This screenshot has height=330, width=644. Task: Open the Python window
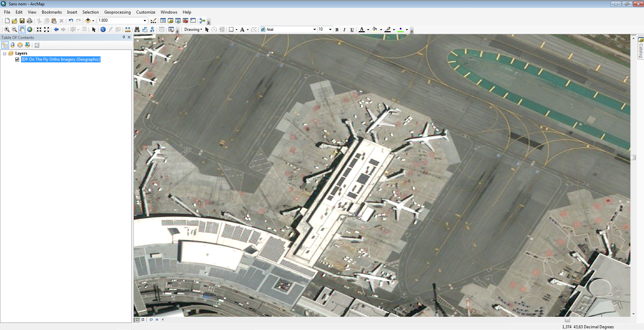click(193, 21)
